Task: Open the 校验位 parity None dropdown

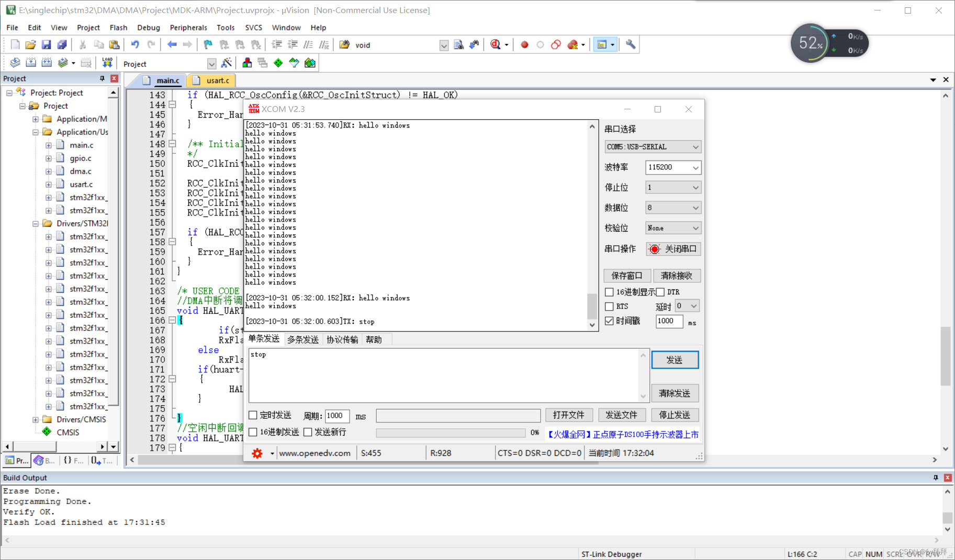Action: 673,228
